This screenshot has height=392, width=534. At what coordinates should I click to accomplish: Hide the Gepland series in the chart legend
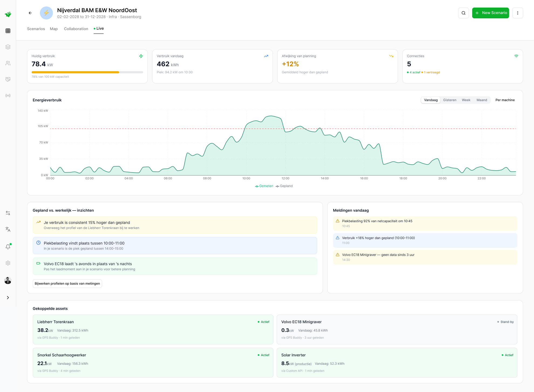[x=284, y=186]
